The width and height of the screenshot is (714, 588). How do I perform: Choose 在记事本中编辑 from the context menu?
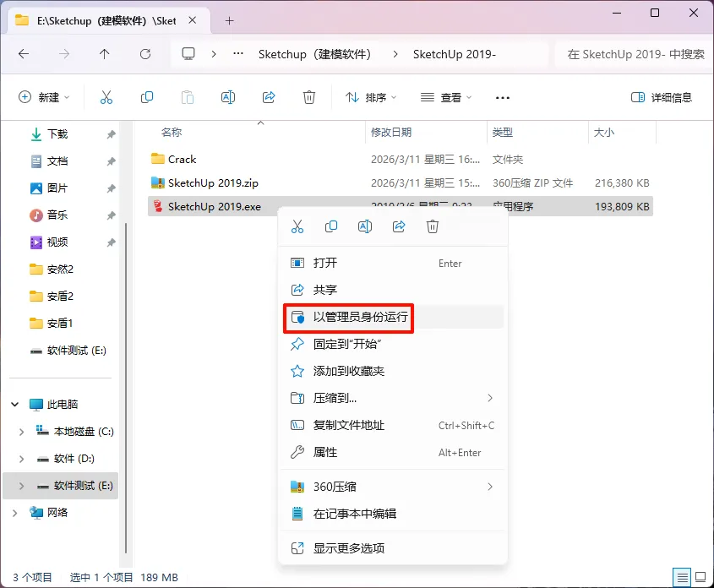(393, 514)
